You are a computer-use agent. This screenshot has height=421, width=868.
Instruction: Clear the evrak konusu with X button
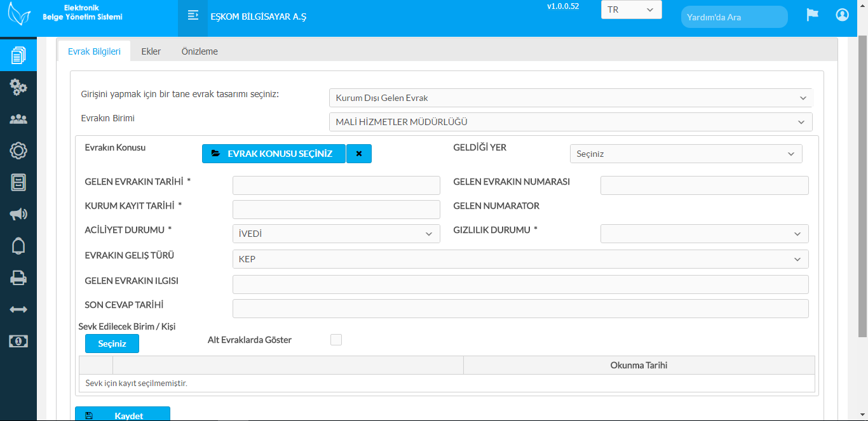coord(359,154)
